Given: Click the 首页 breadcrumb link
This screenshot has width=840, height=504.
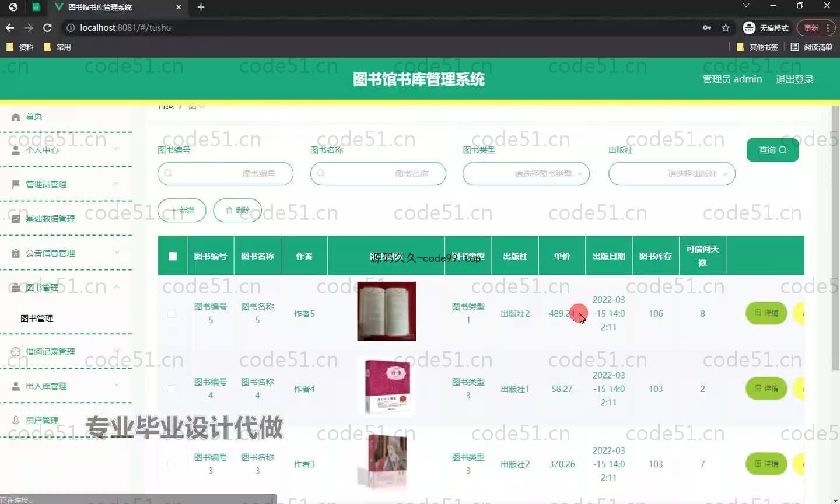Looking at the screenshot, I should (166, 106).
